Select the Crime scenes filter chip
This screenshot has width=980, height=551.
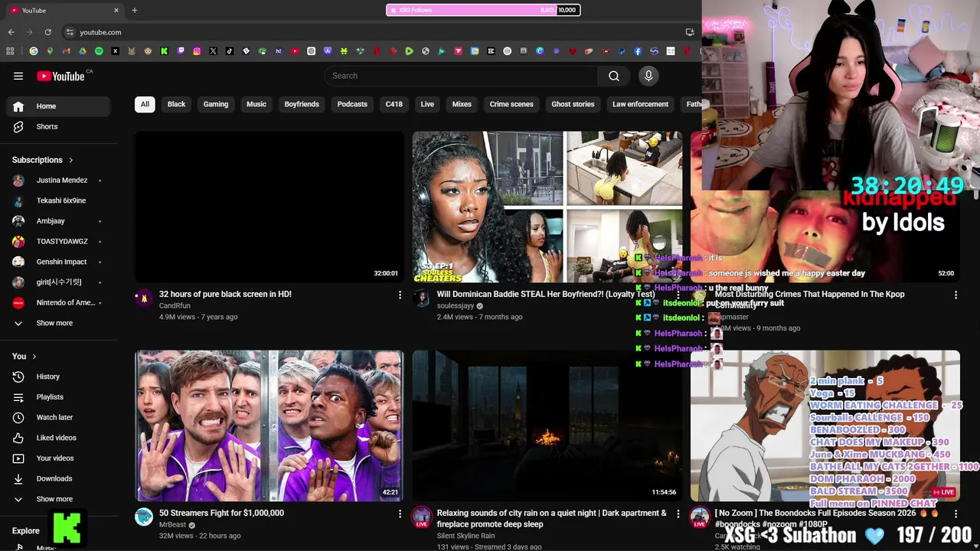click(511, 104)
